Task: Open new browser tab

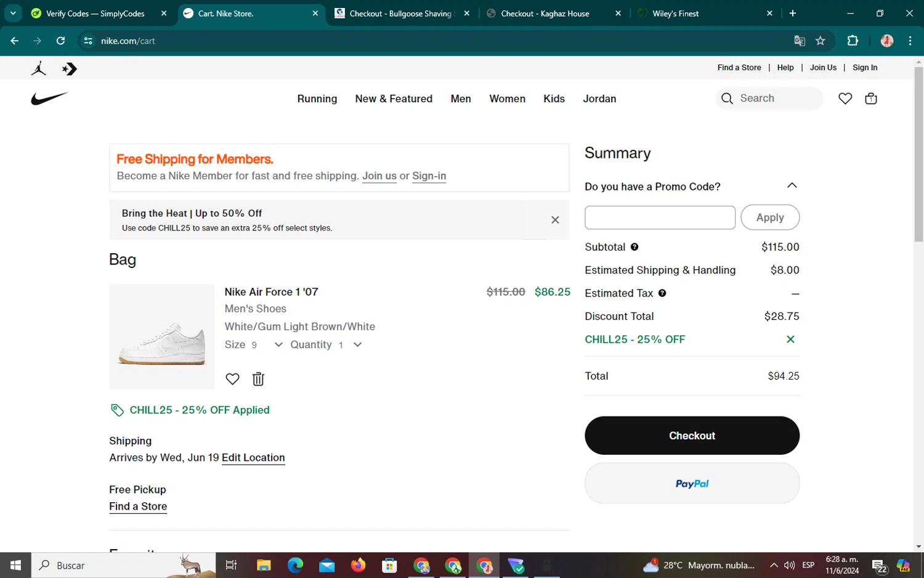Action: 793,14
